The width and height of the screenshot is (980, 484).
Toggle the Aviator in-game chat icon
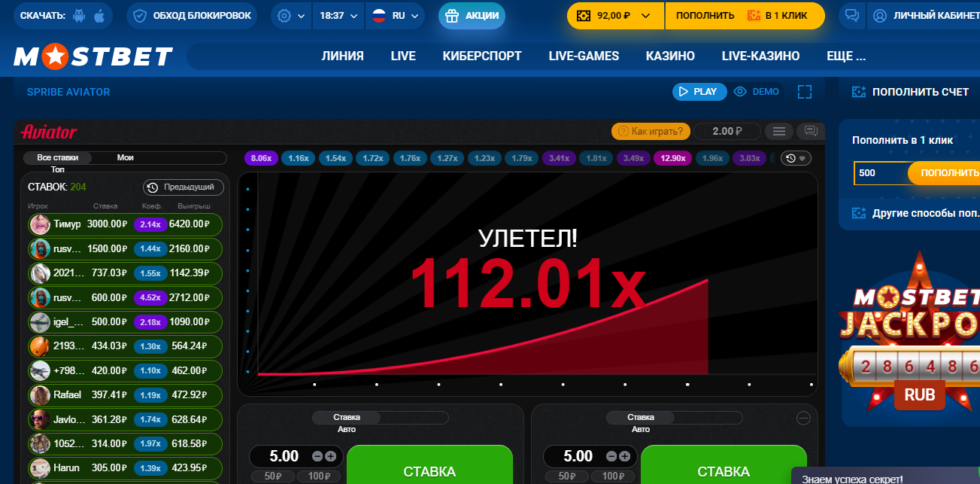tap(811, 131)
